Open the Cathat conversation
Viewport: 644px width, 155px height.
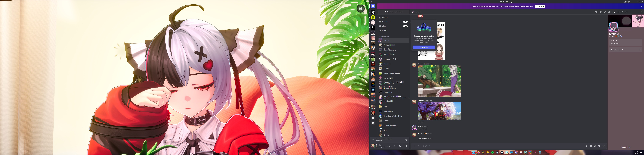coord(393,45)
